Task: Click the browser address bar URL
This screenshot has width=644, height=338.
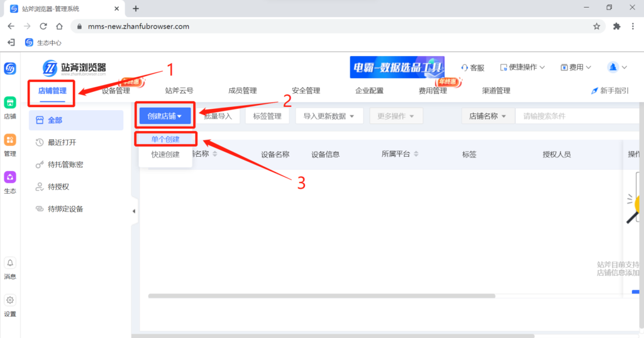Action: click(x=138, y=26)
